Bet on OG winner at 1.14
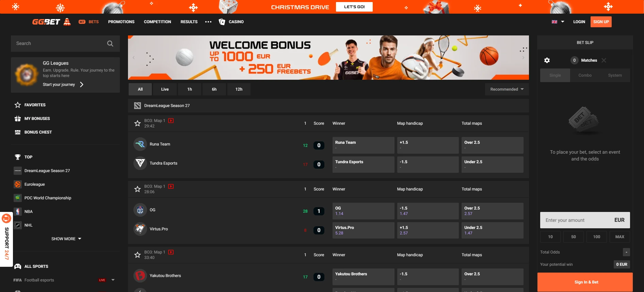The height and width of the screenshot is (292, 644). click(363, 211)
